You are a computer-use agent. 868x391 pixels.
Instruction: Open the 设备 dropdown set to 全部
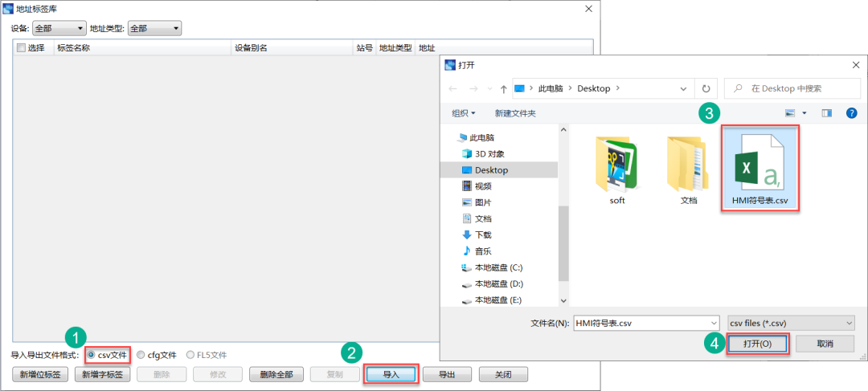(59, 28)
